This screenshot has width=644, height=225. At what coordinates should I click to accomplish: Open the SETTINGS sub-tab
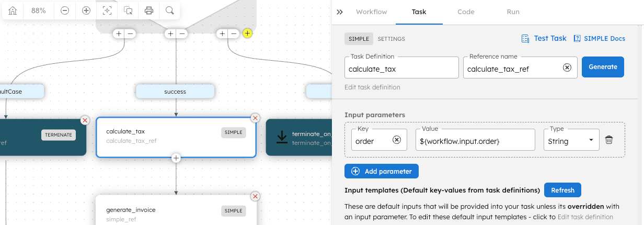[392, 39]
